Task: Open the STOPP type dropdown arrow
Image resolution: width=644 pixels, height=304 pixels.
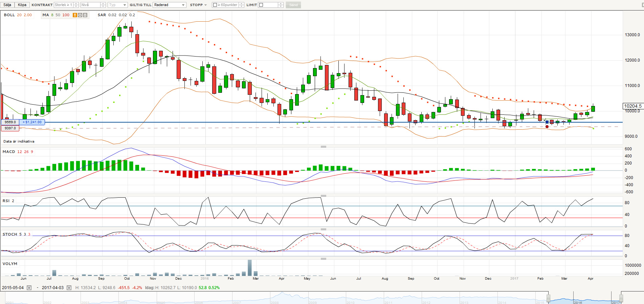Action: click(x=205, y=5)
